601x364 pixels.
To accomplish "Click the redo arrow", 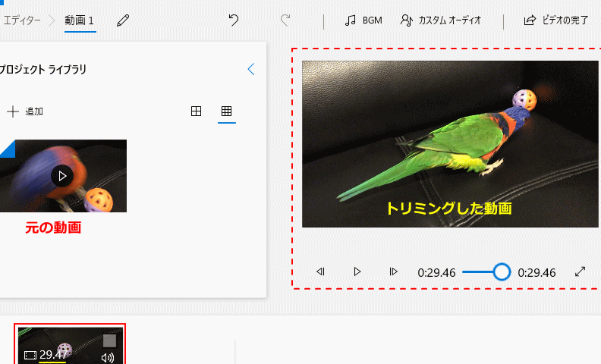I will pyautogui.click(x=285, y=20).
